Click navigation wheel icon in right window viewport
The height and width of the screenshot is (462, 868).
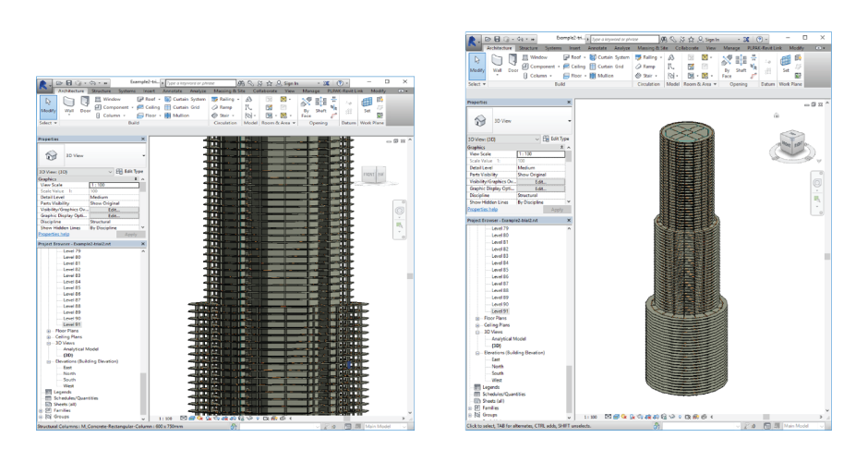817,183
